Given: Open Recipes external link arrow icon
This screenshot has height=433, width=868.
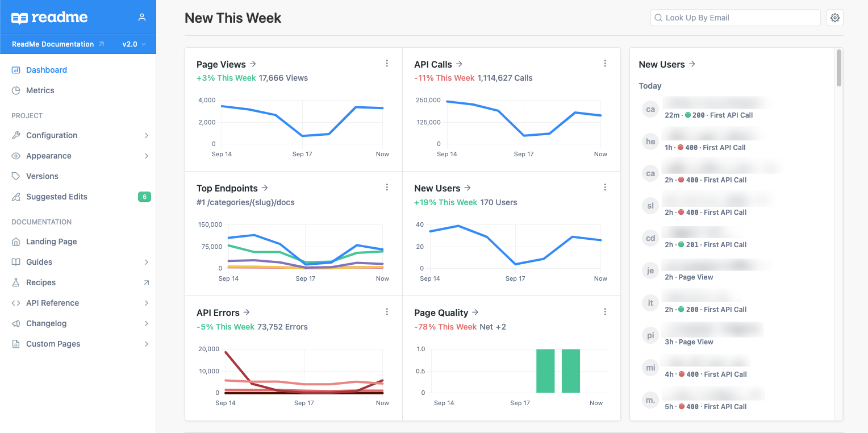Looking at the screenshot, I should pyautogui.click(x=146, y=282).
